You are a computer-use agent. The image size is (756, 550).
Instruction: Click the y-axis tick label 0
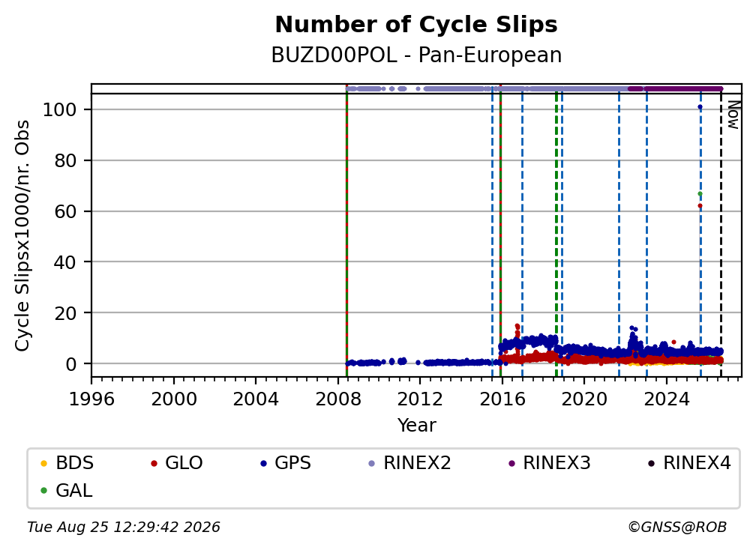[x=71, y=364]
